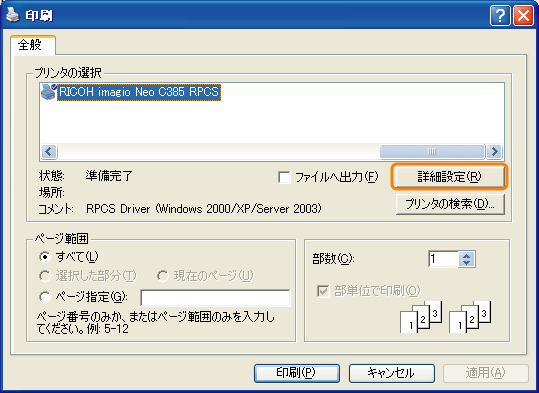Switch to the 全般 tab
539x393 pixels.
[x=30, y=45]
